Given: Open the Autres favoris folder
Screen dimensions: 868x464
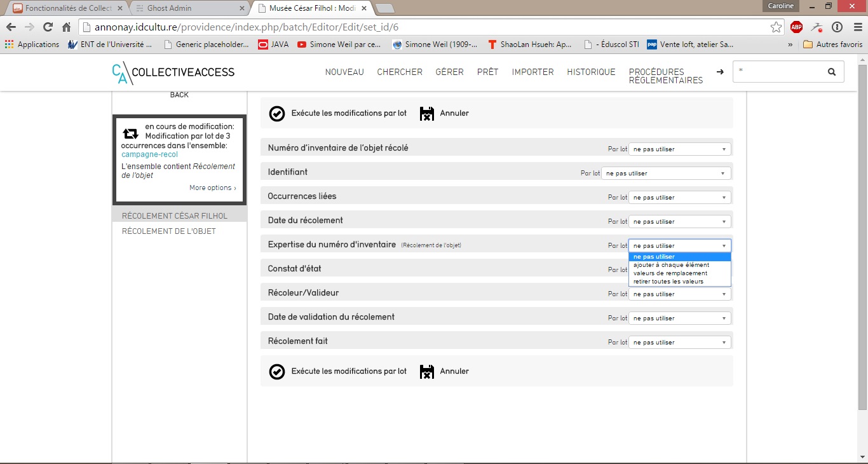Looking at the screenshot, I should point(833,44).
